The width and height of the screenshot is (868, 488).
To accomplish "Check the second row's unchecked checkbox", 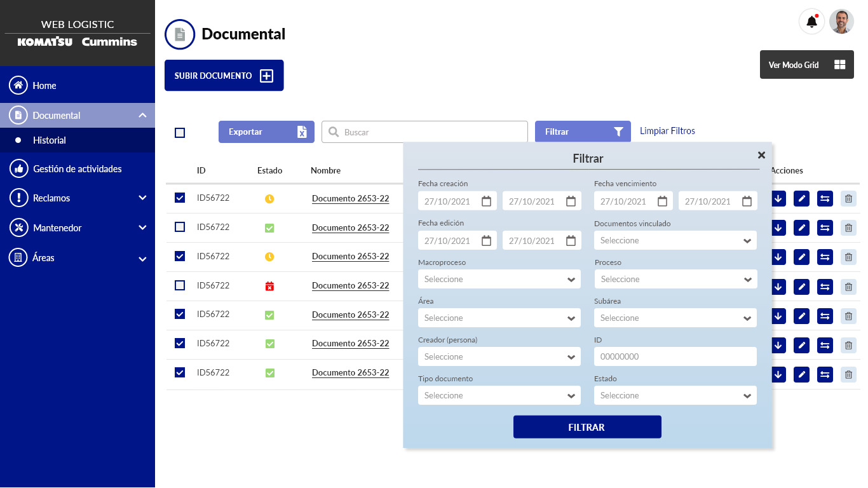I will tap(180, 227).
